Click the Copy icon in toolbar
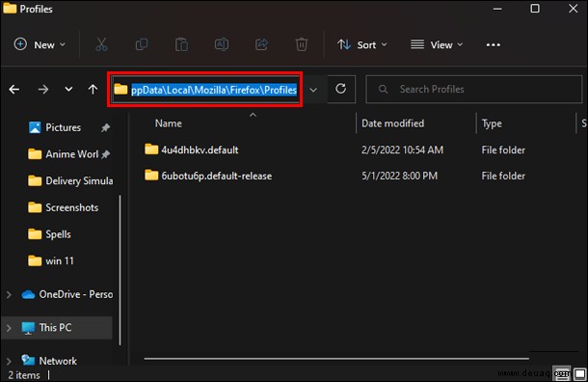The height and width of the screenshot is (382, 588). [142, 44]
